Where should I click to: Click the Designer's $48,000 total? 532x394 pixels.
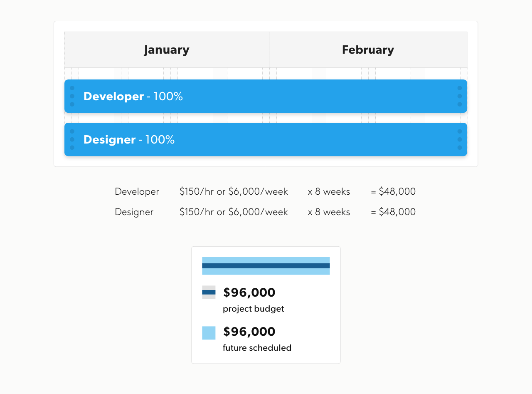393,212
